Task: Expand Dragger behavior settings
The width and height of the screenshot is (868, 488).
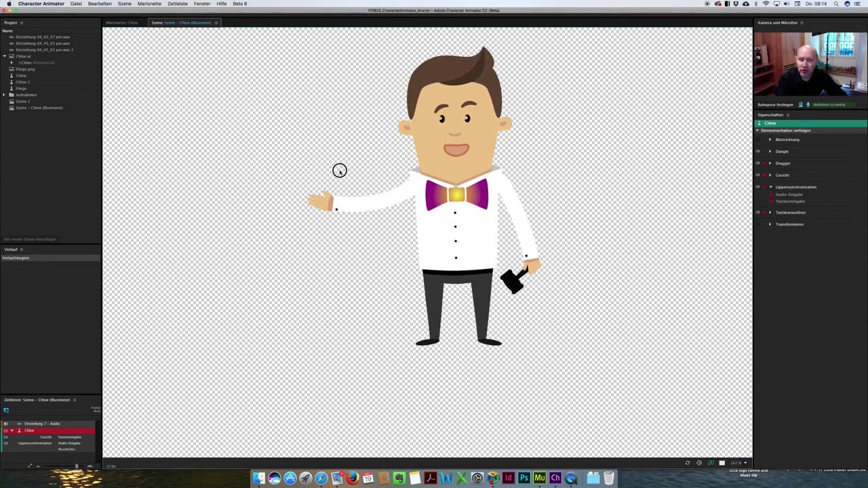Action: tap(770, 163)
